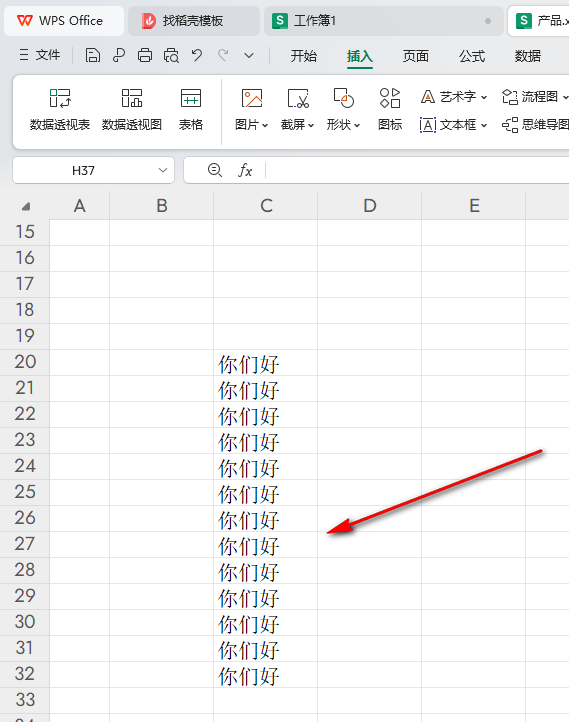Click cell C20 containing 你们好
Image resolution: width=569 pixels, height=722 pixels.
[x=266, y=363]
